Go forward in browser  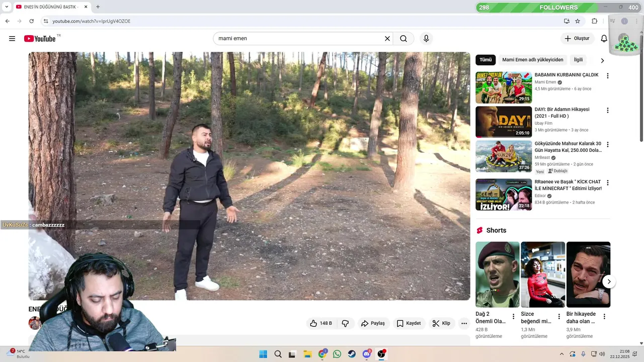tap(19, 21)
